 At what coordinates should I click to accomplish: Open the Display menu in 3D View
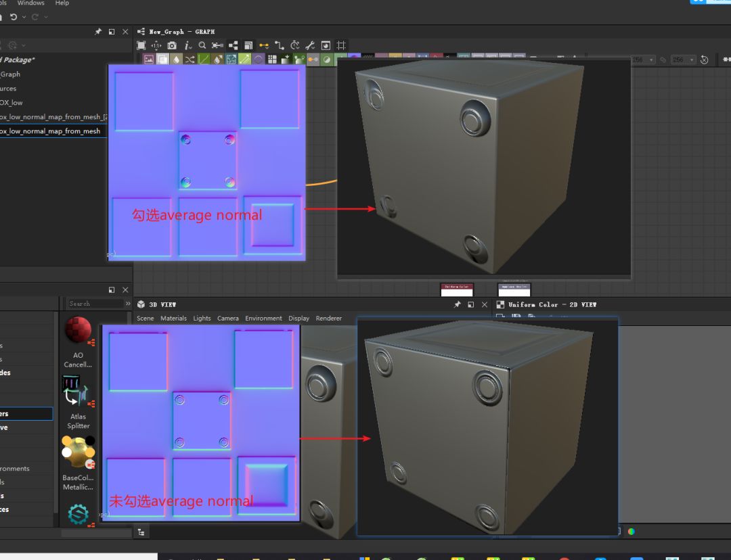(x=299, y=318)
